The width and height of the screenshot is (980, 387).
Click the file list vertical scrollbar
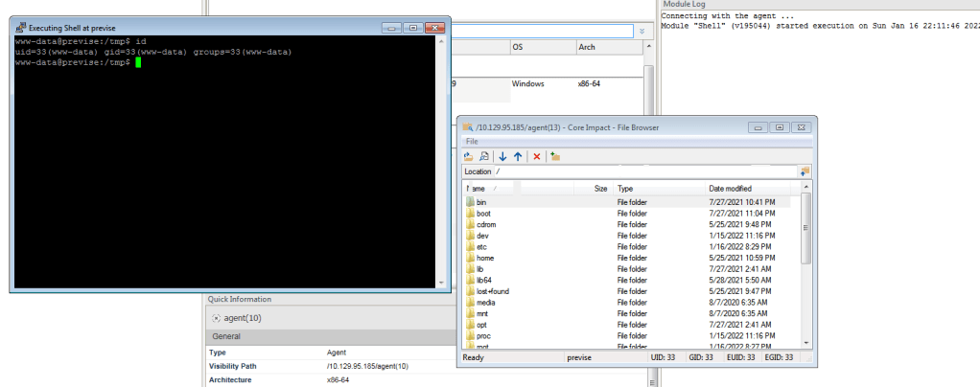click(x=806, y=230)
